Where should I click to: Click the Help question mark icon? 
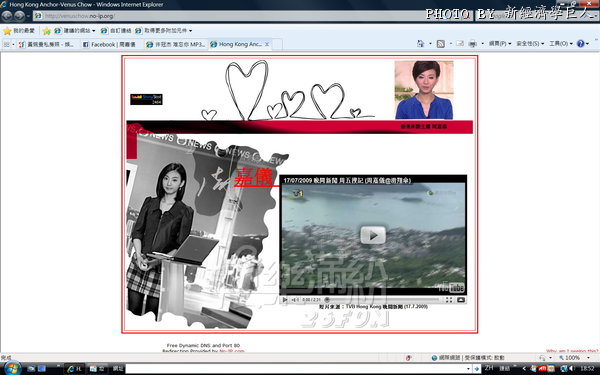click(580, 44)
